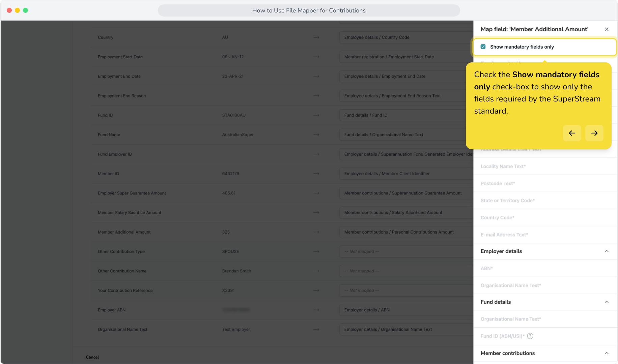The width and height of the screenshot is (618, 364).
Task: Toggle Show mandatory fields only checkbox
Action: click(x=483, y=47)
